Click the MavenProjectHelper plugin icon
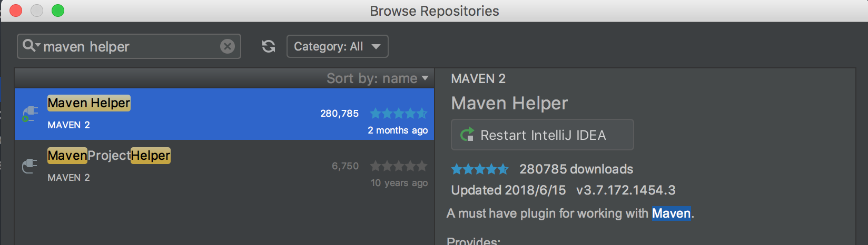 coord(29,166)
